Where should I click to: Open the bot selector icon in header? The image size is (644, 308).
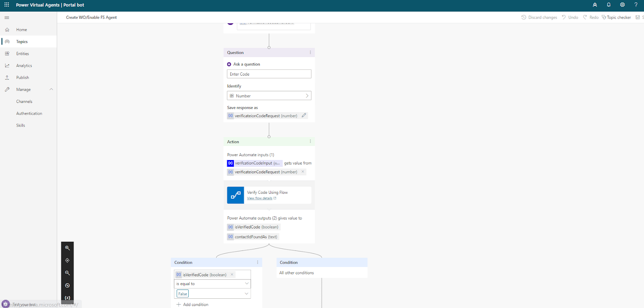click(595, 5)
